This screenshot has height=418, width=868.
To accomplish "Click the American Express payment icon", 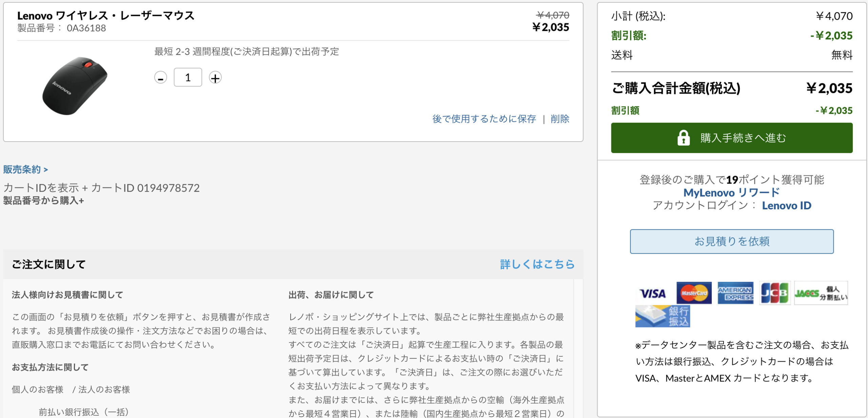I will tap(735, 293).
